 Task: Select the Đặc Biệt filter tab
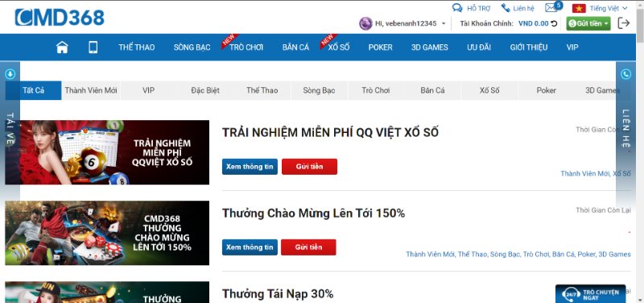pos(205,90)
